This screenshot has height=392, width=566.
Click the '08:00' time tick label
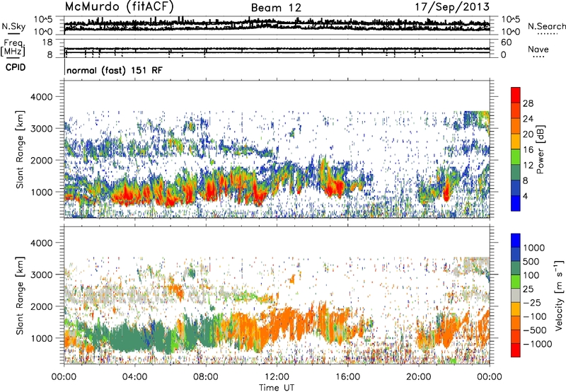point(206,377)
